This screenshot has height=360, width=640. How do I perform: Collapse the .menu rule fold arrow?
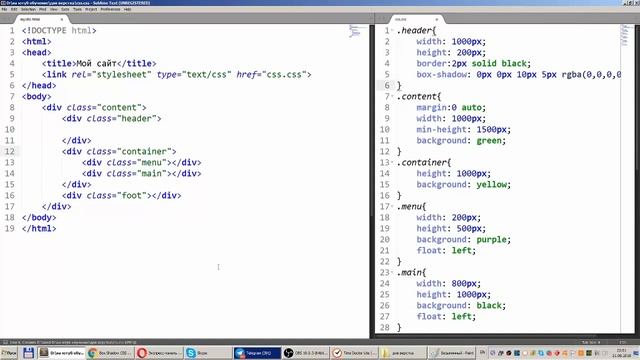[392, 207]
